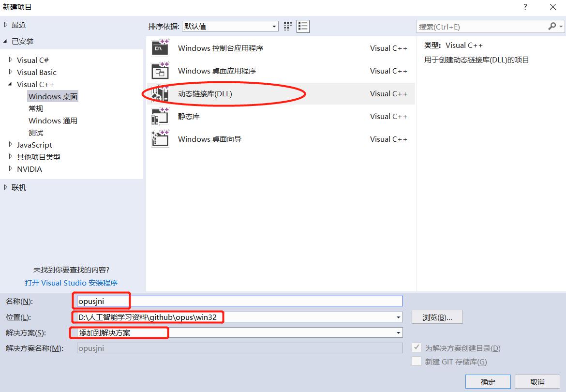Expand the JavaScript node
Screen dimensions: 566x392
click(x=11, y=144)
